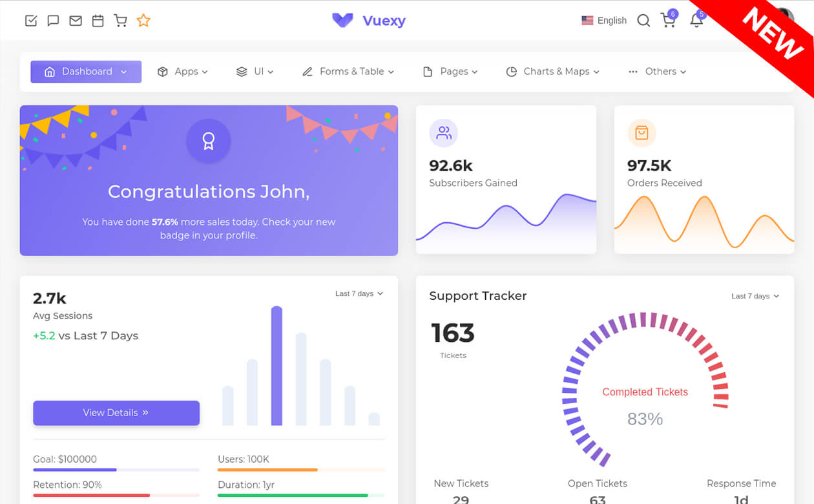
Task: Click the Subscribers Gained area chart
Action: (506, 223)
